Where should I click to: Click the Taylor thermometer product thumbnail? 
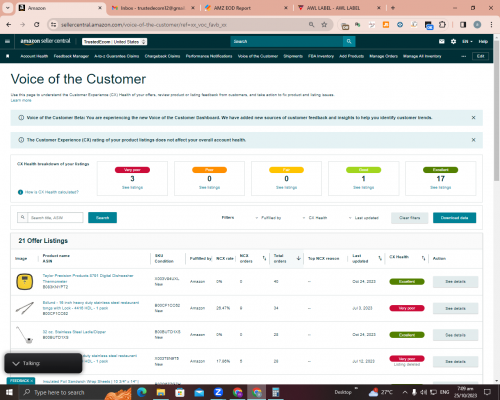(25, 282)
